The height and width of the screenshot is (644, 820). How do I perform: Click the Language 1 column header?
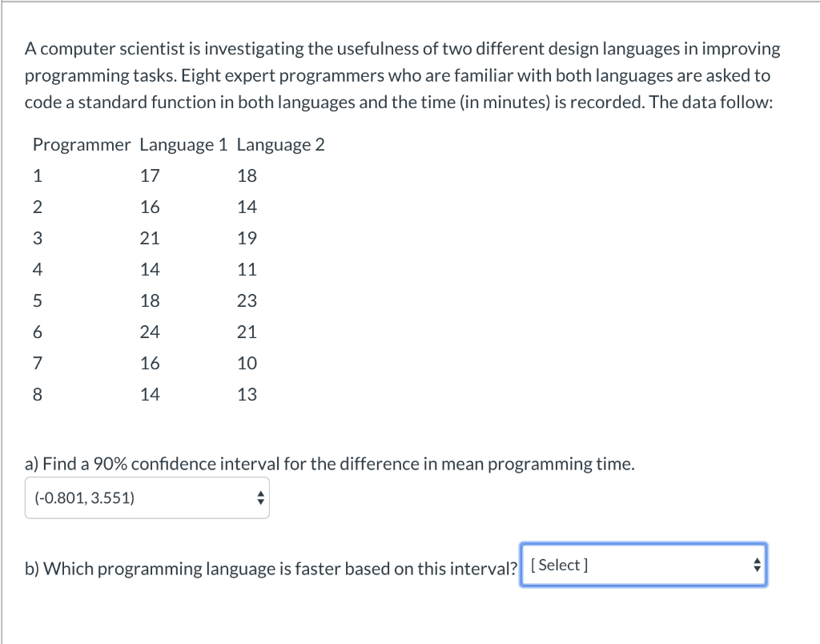pyautogui.click(x=183, y=144)
